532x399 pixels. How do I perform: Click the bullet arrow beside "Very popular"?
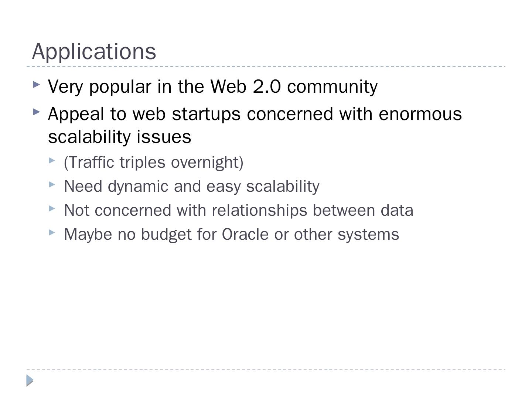(x=36, y=85)
